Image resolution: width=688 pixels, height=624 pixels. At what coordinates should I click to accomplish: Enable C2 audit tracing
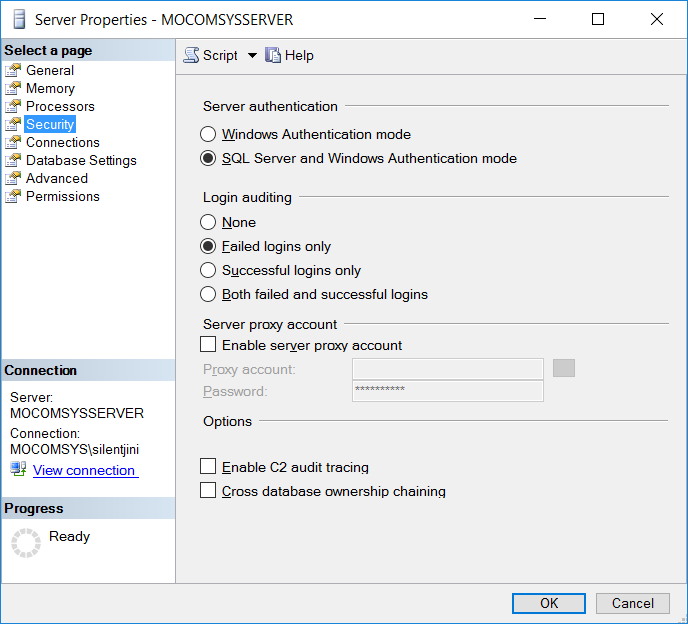tap(208, 466)
